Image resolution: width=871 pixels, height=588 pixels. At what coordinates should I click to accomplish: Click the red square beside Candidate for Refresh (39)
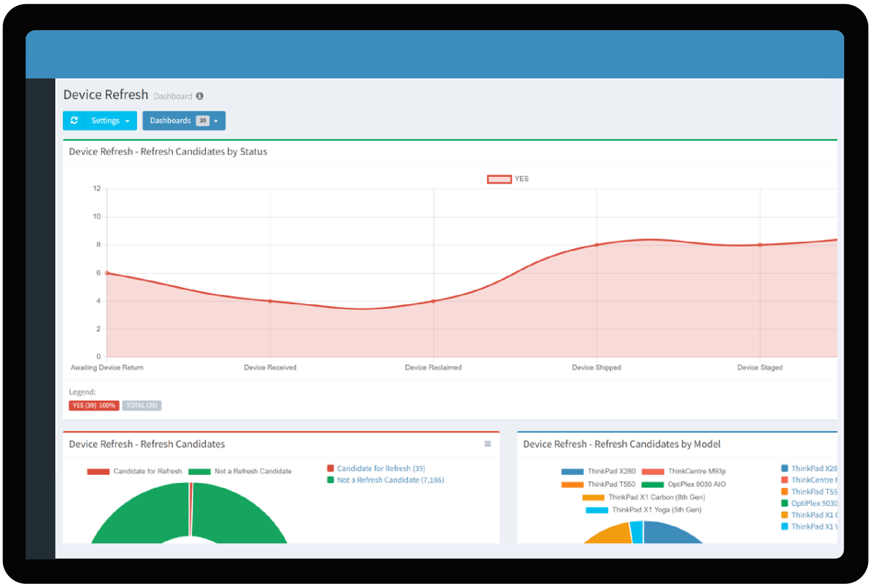coord(331,468)
